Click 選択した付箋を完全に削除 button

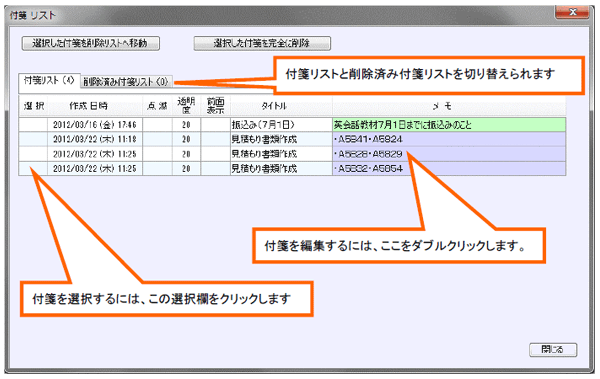(x=262, y=43)
